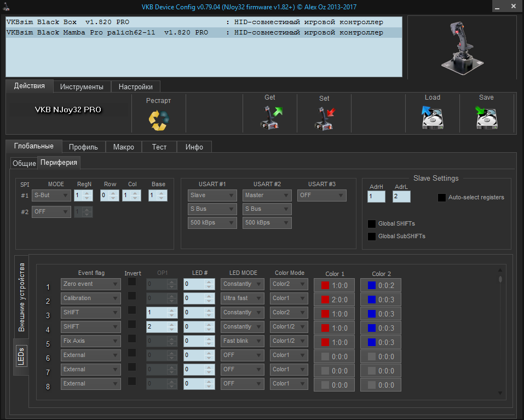Image resolution: width=524 pixels, height=420 pixels.
Task: Open Ultra fast LED MODE dropdown
Action: coord(242,298)
